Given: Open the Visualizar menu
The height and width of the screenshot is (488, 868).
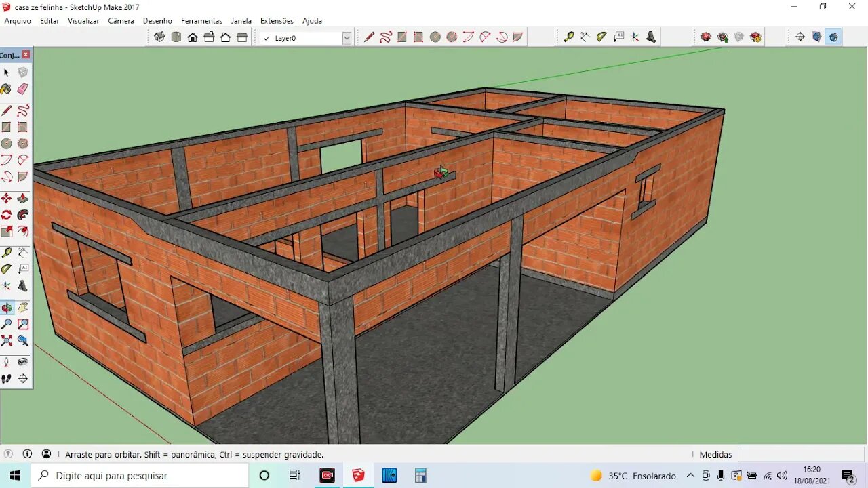Looking at the screenshot, I should point(83,21).
